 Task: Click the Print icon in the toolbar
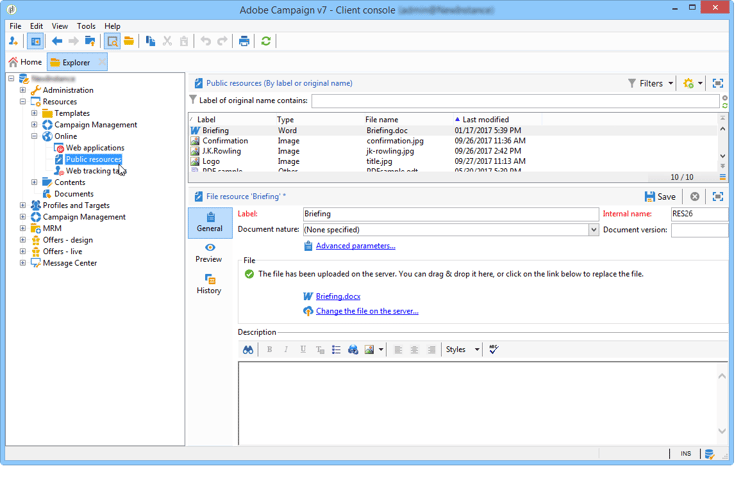244,41
